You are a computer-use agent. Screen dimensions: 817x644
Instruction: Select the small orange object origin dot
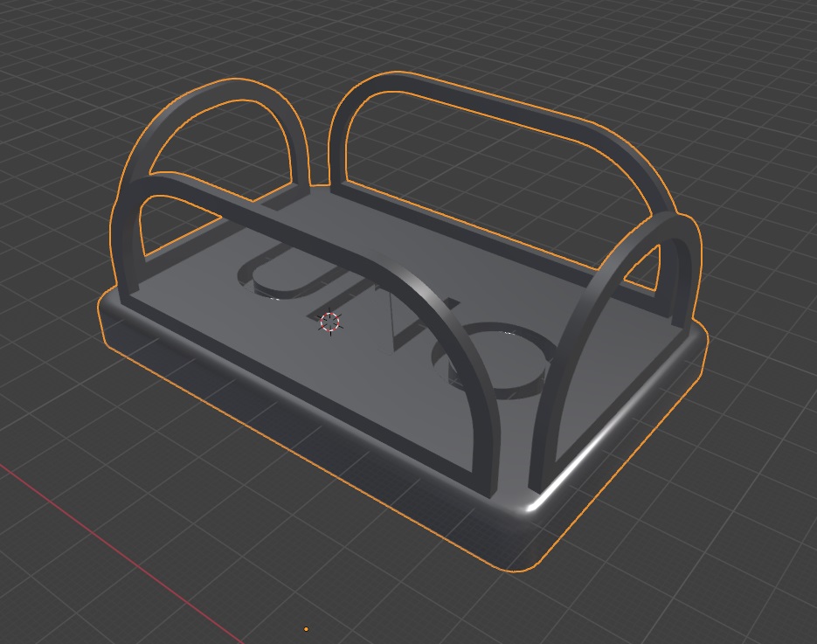coord(306,629)
